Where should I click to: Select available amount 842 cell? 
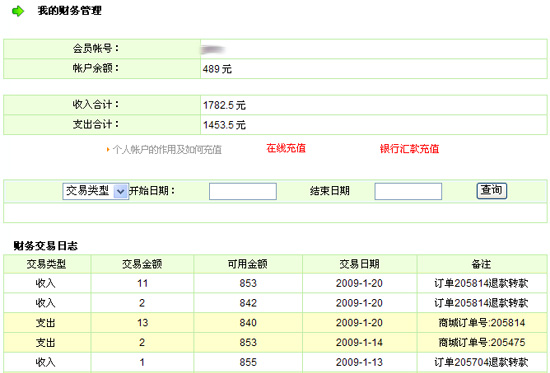248,303
